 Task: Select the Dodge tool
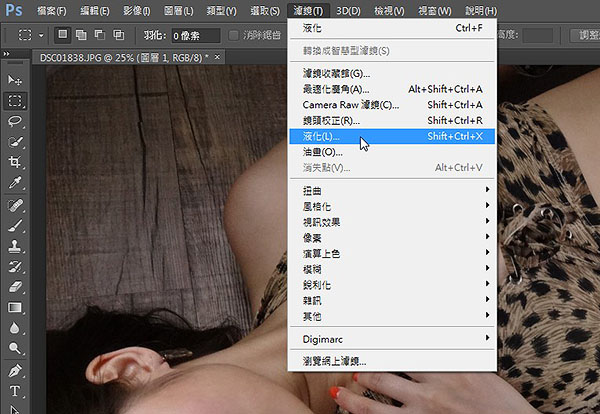tap(15, 348)
